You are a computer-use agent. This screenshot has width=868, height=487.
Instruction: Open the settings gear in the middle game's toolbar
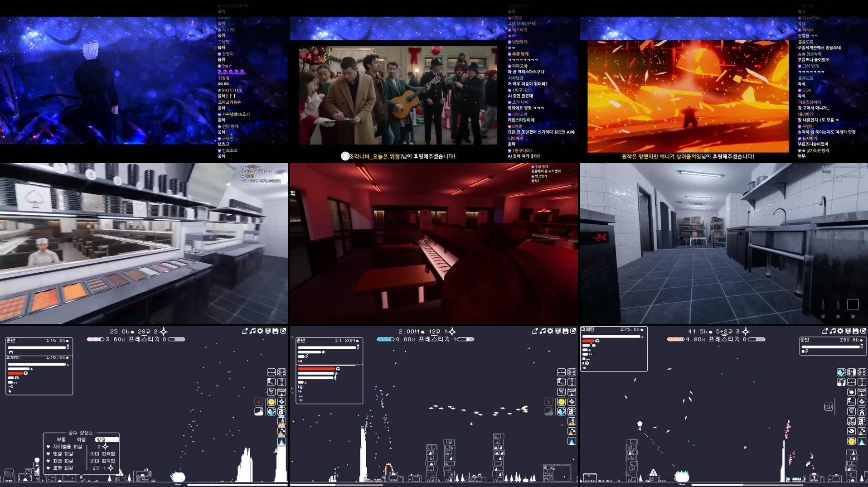[x=550, y=331]
